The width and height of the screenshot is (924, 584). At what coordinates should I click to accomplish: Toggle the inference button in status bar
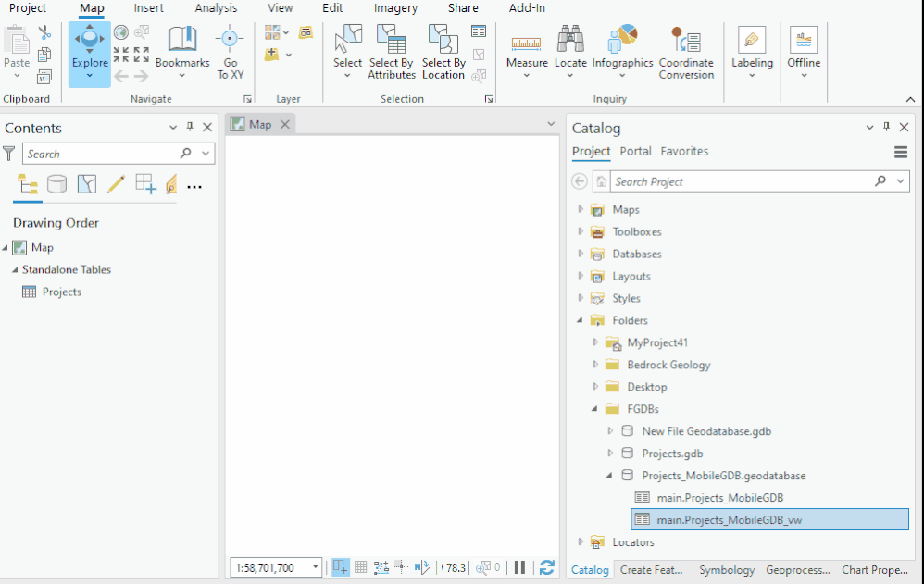click(401, 567)
